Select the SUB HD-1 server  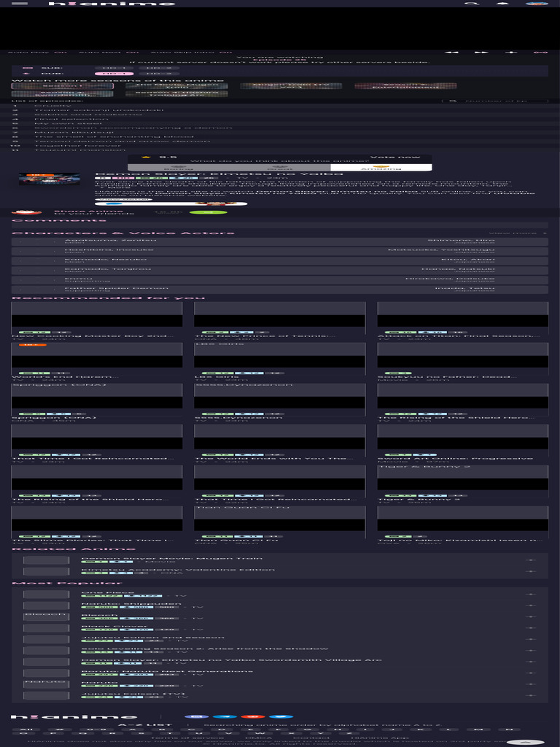tap(114, 68)
